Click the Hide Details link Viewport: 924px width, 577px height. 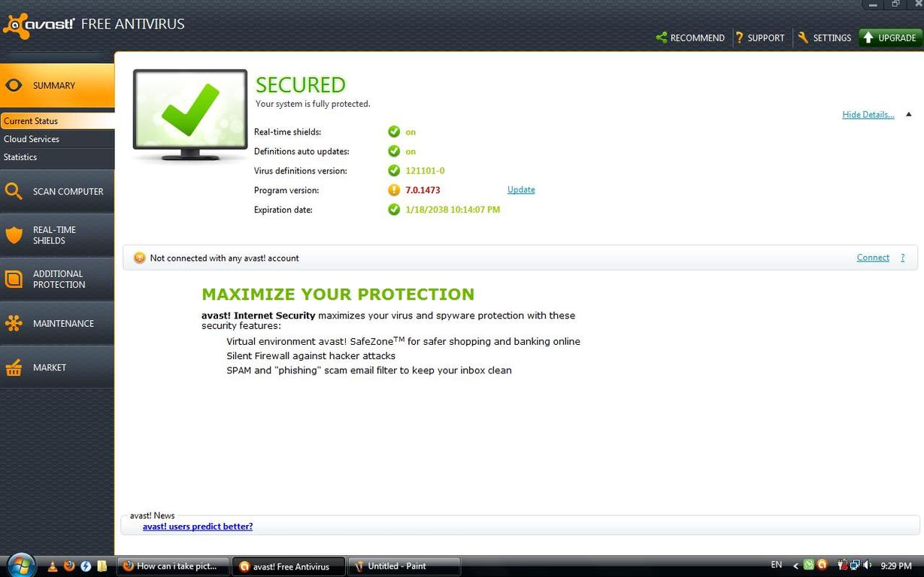coord(868,115)
